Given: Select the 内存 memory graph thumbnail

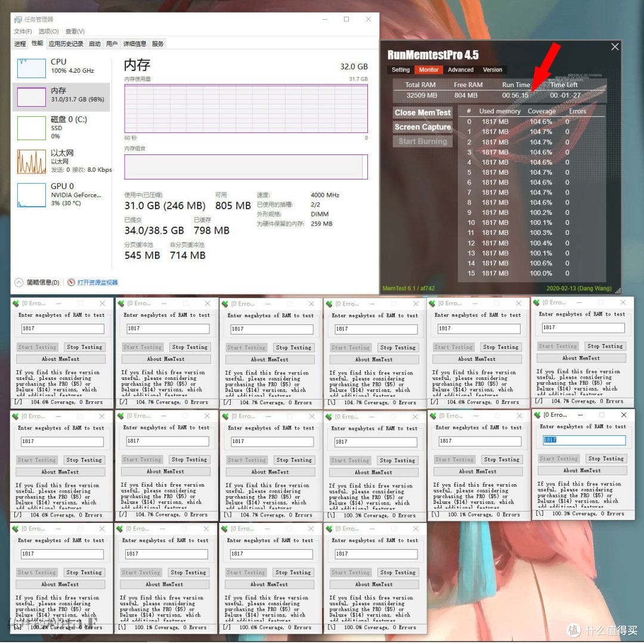Looking at the screenshot, I should click(31, 97).
